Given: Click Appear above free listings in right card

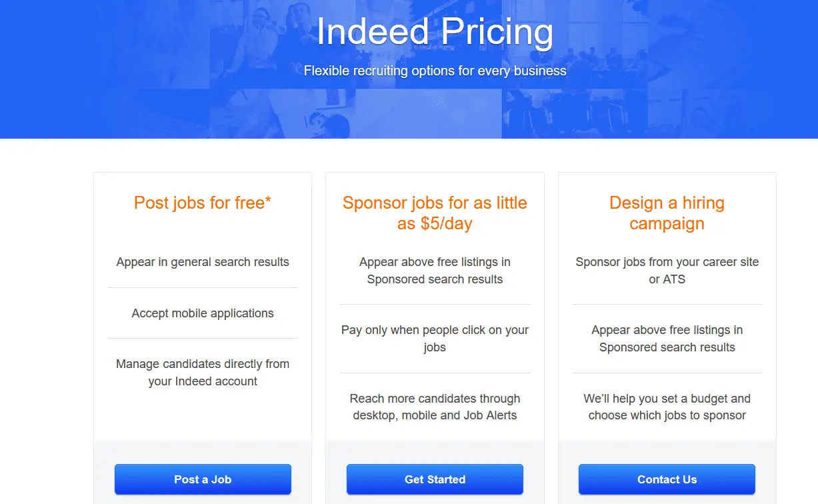Looking at the screenshot, I should pos(667,339).
